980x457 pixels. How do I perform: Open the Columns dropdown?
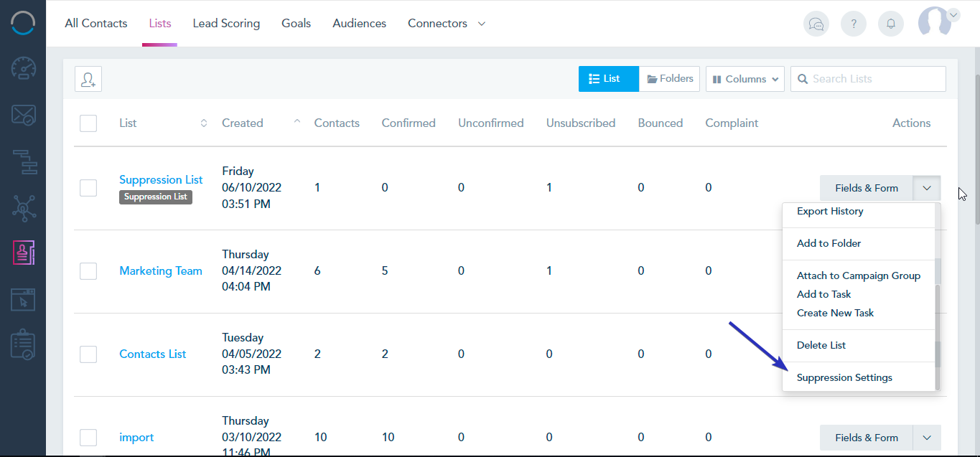[745, 79]
